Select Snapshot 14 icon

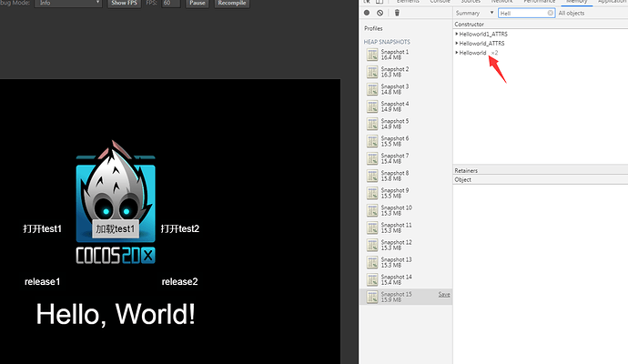(x=372, y=279)
